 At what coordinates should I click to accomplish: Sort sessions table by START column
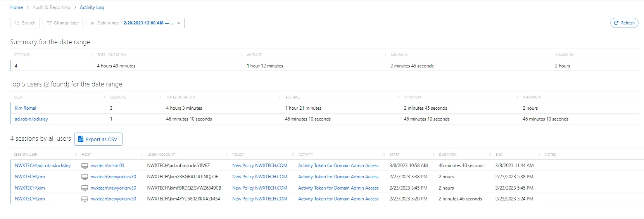pos(395,155)
